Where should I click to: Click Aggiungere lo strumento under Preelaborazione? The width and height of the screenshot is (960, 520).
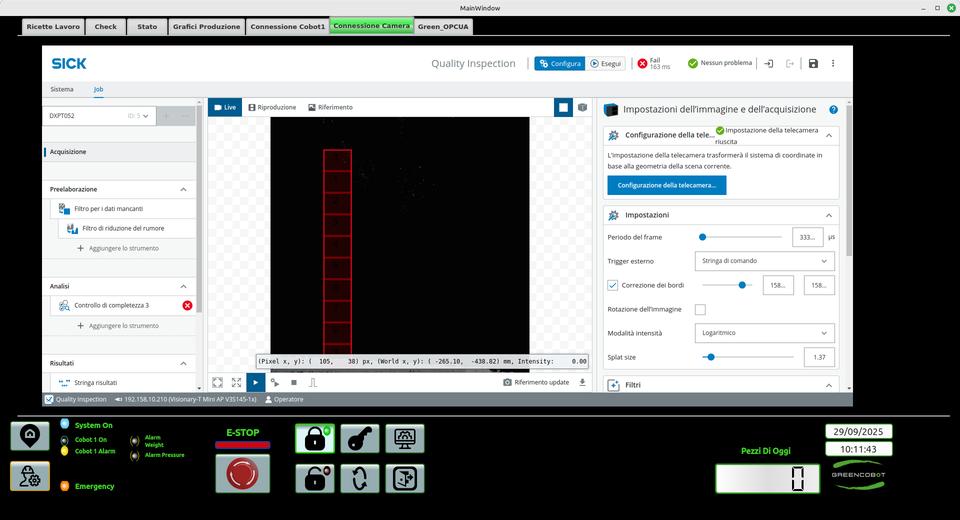(x=118, y=249)
